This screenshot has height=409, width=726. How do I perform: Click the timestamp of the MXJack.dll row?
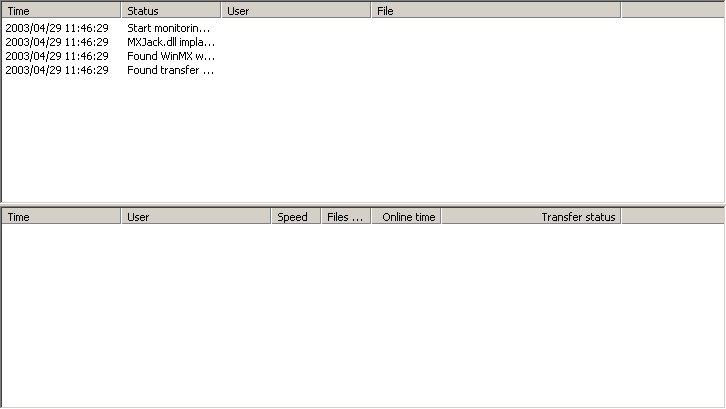tap(57, 42)
